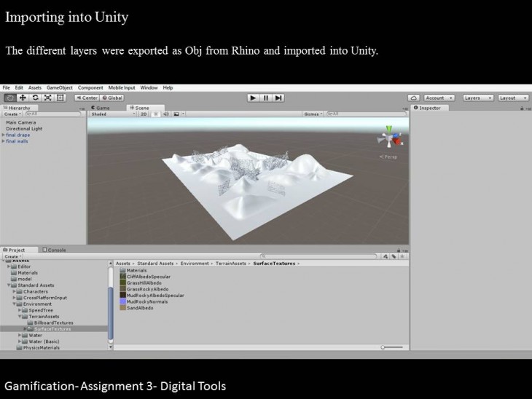Select the Rotate tool
This screenshot has height=399, width=532.
coord(35,98)
